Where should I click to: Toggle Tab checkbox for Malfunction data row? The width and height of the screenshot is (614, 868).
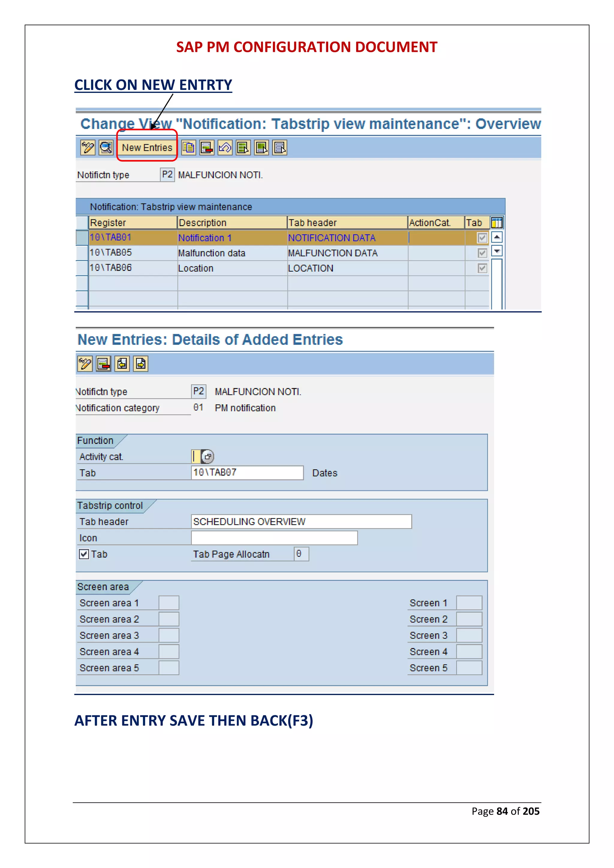pos(482,253)
